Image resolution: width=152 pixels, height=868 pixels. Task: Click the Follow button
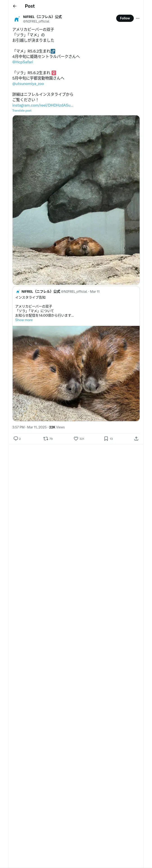click(x=125, y=18)
